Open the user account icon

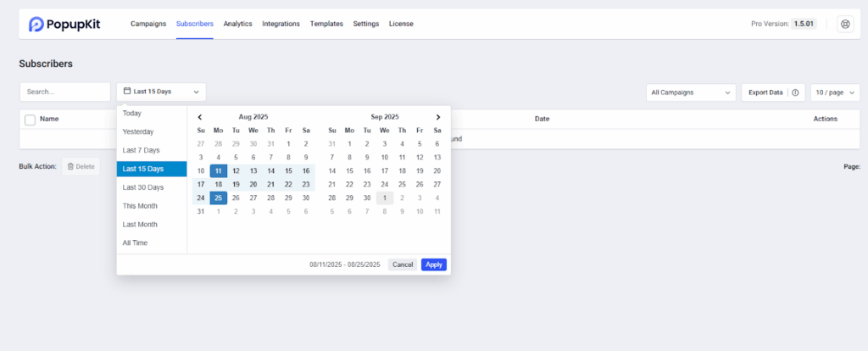pyautogui.click(x=844, y=25)
